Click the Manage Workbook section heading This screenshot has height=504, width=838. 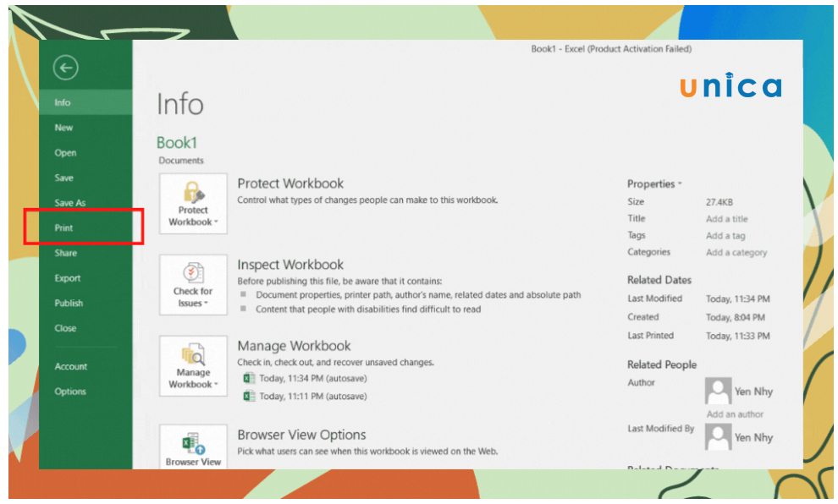click(294, 346)
